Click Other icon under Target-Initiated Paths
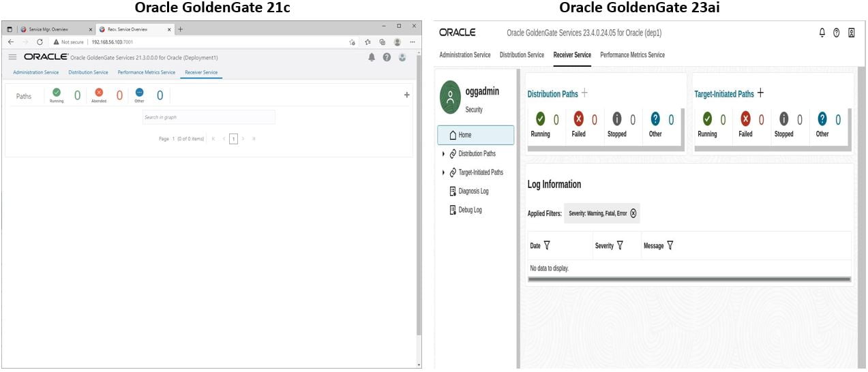 tap(822, 119)
